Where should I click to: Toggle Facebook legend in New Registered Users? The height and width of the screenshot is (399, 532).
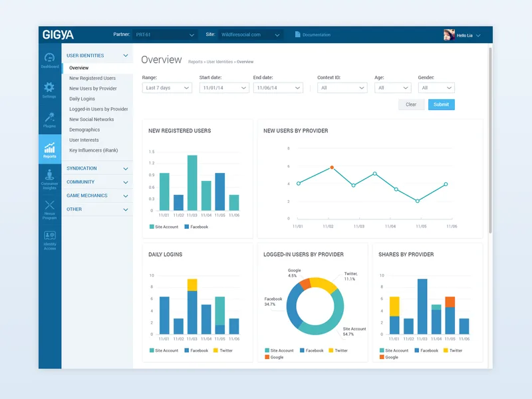[x=196, y=227]
